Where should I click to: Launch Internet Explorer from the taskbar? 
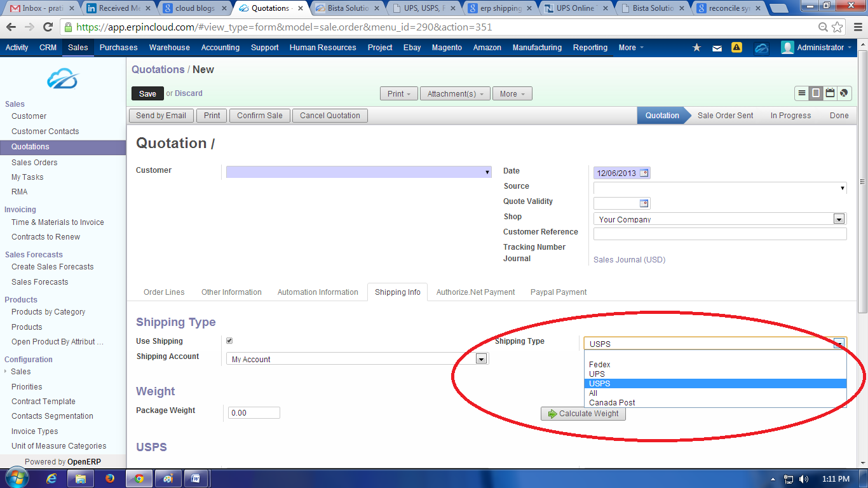(51, 478)
